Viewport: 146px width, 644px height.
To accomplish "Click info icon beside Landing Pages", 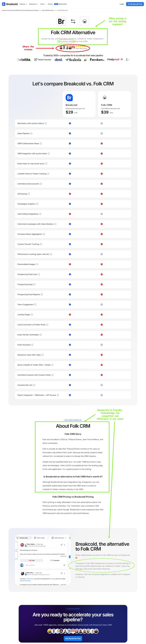I will tap(32, 314).
